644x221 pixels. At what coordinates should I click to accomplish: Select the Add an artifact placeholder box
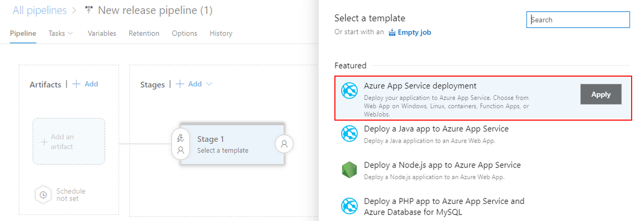(x=69, y=142)
